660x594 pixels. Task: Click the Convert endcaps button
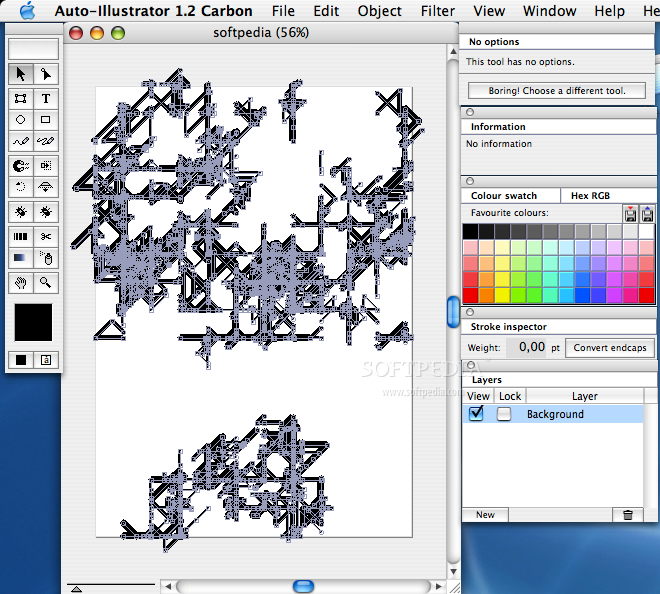point(609,348)
